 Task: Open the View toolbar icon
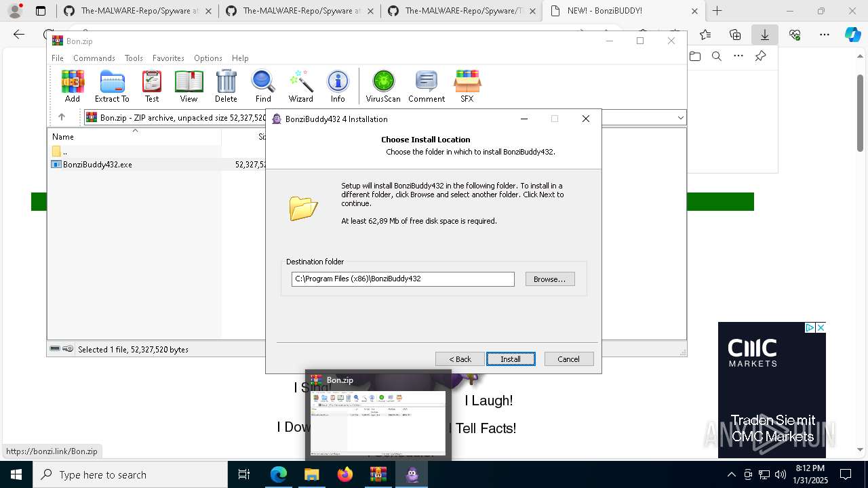click(189, 86)
